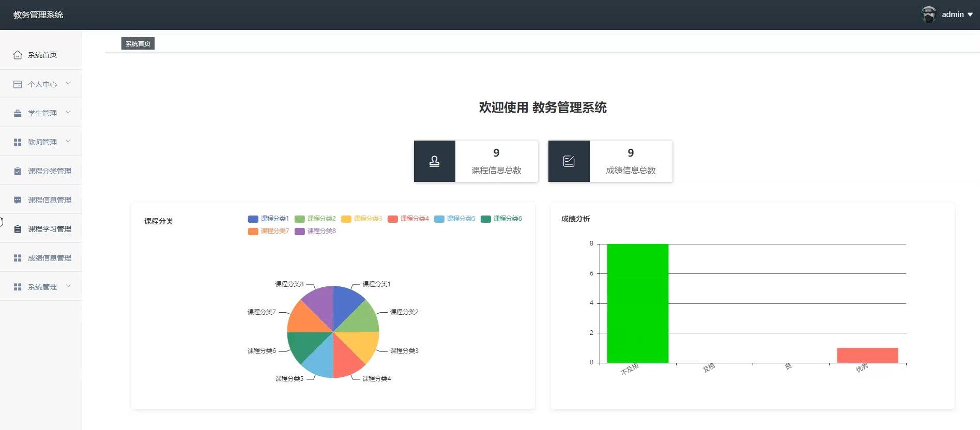Expand the 系统管理 chevron
Image resolution: width=980 pixels, height=430 pixels.
[x=68, y=286]
